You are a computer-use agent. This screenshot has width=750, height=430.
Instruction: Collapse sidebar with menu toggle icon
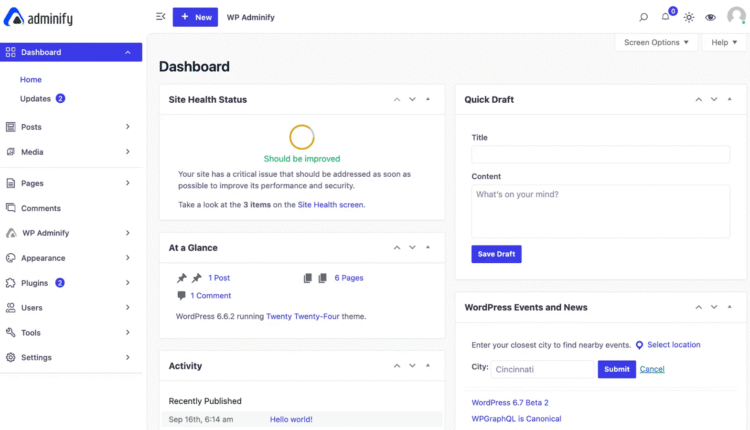point(161,17)
